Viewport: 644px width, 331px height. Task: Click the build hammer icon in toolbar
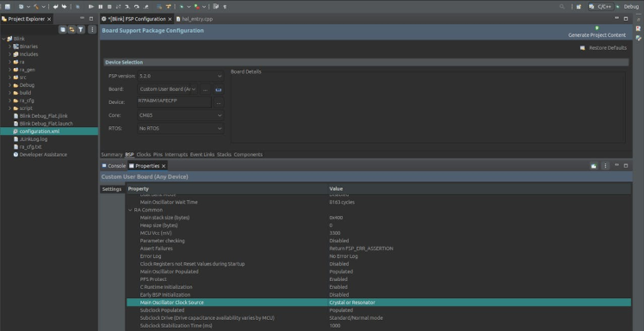[x=36, y=7]
